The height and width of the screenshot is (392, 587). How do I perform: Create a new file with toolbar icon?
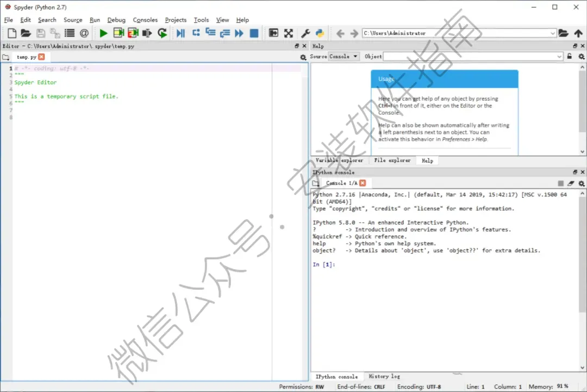pyautogui.click(x=12, y=33)
